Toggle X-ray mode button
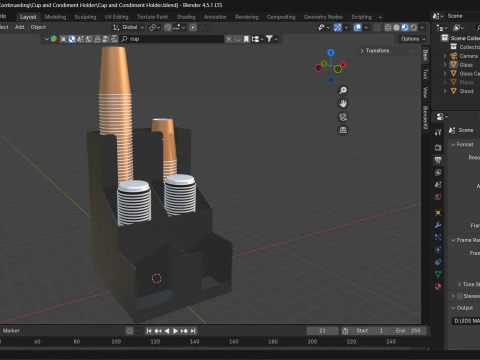Viewport: 480px width, 360px height. coord(377,27)
